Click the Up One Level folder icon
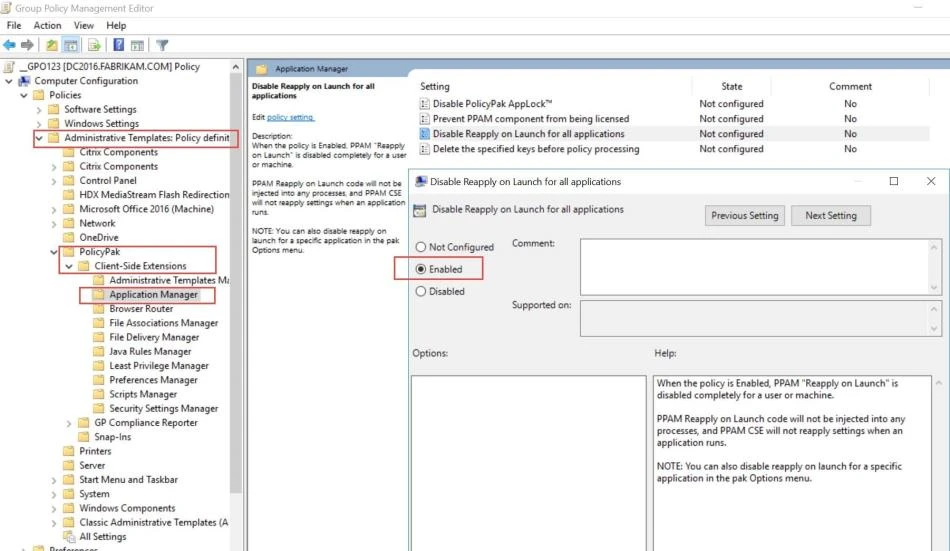The height and width of the screenshot is (551, 950). click(51, 45)
